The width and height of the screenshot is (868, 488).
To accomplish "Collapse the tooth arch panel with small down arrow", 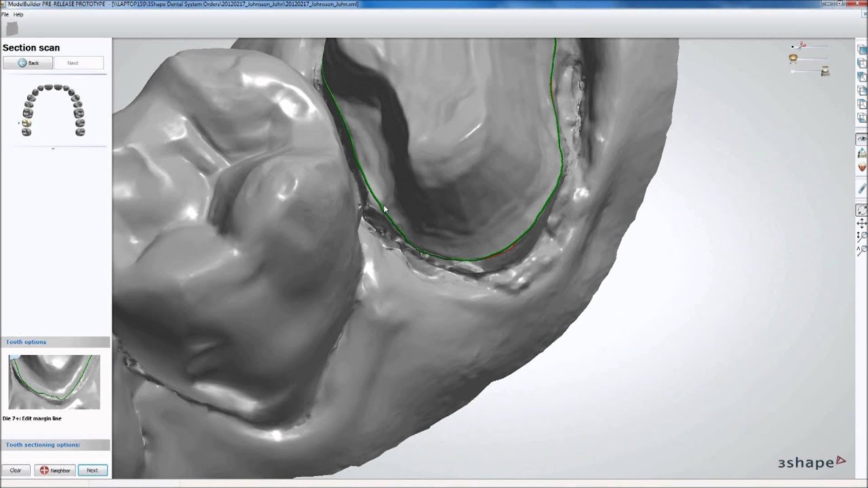I will tap(53, 148).
